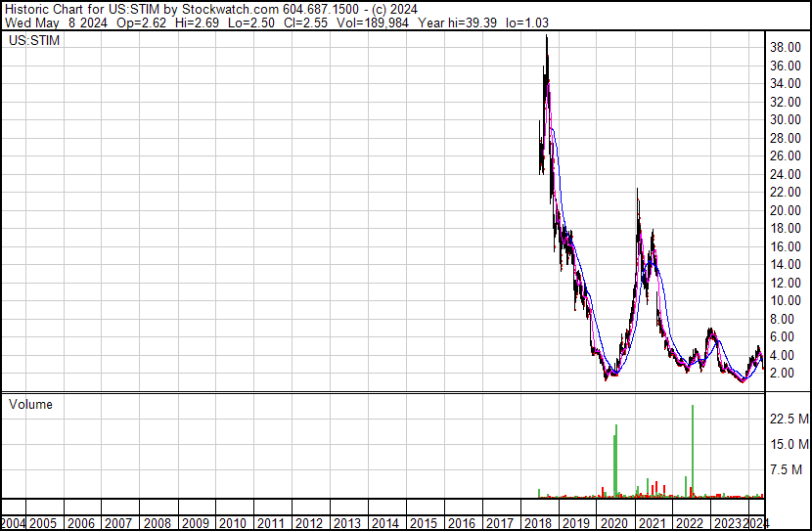This screenshot has width=812, height=531.
Task: Select the 2022 year label on the axis
Action: tap(690, 523)
